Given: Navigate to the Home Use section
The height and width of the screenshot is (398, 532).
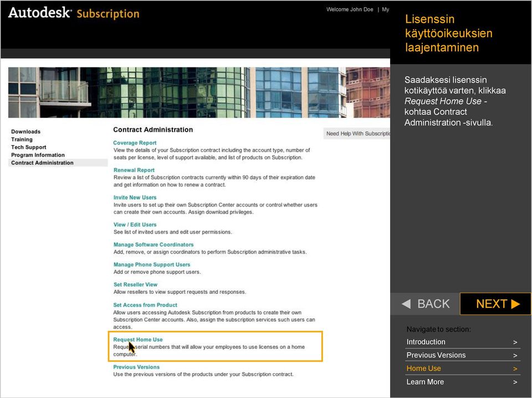Looking at the screenshot, I should click(x=463, y=368).
